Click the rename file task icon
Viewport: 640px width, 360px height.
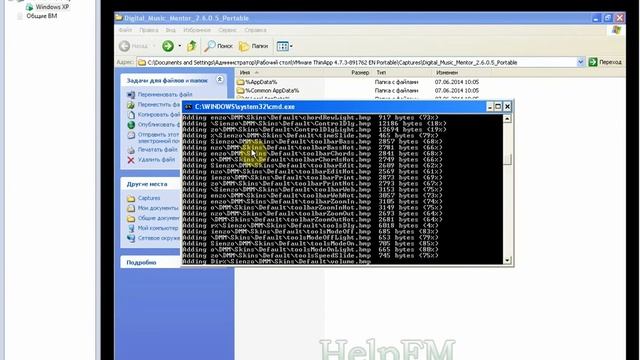[131, 95]
